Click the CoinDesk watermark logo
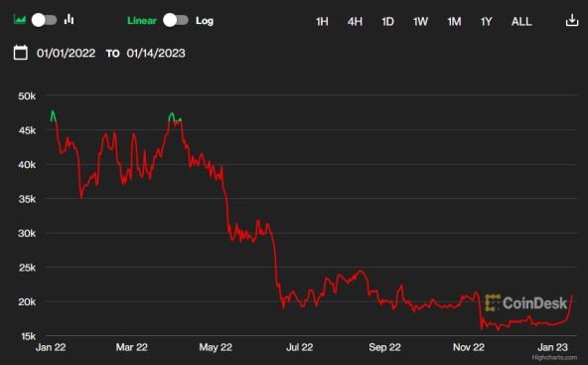588x365 pixels. coord(526,303)
